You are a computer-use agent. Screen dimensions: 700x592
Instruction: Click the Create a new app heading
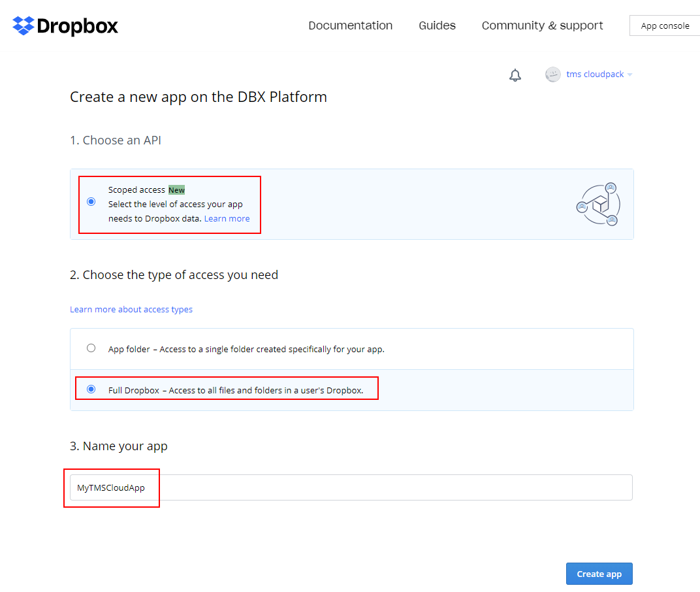click(199, 97)
